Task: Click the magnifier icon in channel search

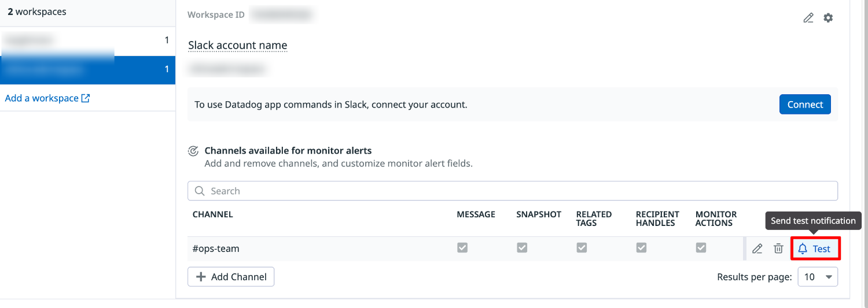Action: coord(200,191)
